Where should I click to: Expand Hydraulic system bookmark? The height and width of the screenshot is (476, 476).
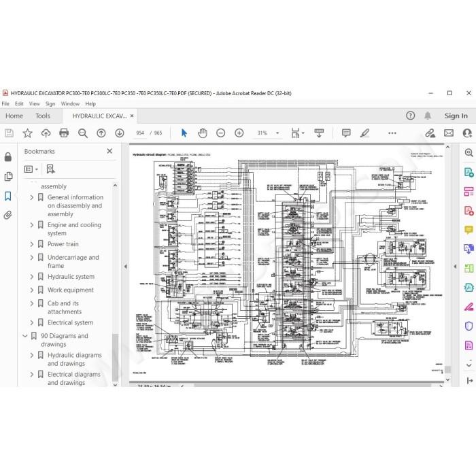[x=31, y=277]
